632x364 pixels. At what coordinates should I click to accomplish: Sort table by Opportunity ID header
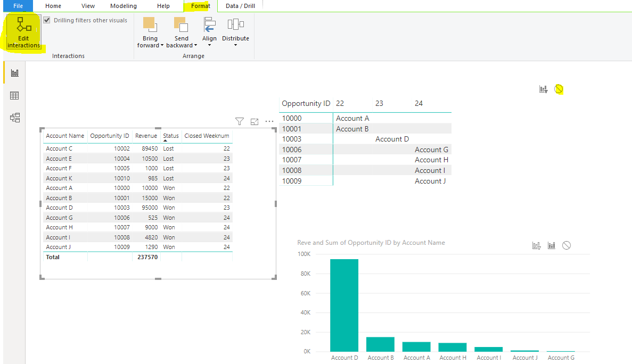pyautogui.click(x=110, y=136)
